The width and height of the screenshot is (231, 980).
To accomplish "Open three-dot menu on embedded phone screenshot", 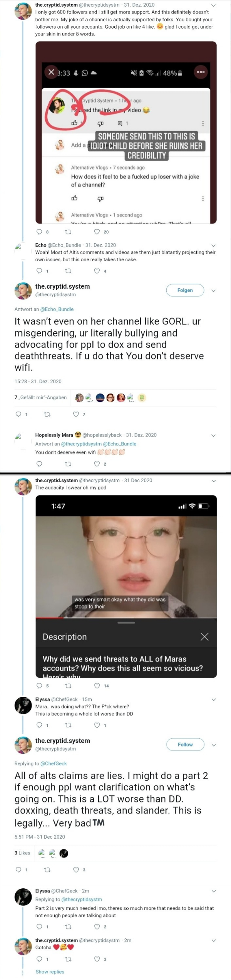I will coord(201,72).
